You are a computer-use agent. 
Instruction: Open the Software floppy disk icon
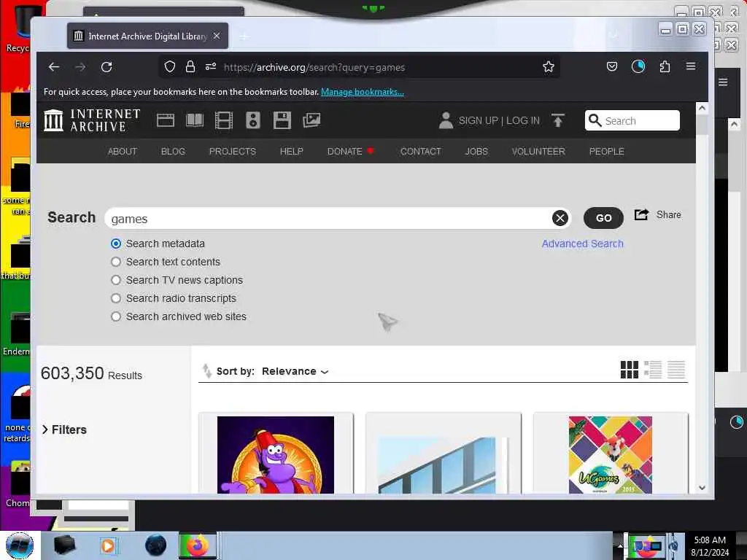(x=282, y=120)
